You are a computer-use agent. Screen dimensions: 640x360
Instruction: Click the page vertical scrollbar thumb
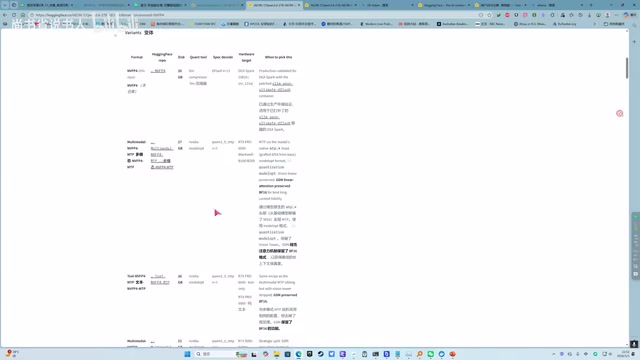627,68
